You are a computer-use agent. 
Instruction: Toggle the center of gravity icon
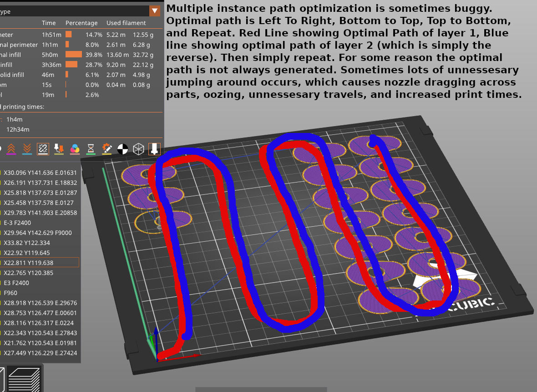[122, 148]
